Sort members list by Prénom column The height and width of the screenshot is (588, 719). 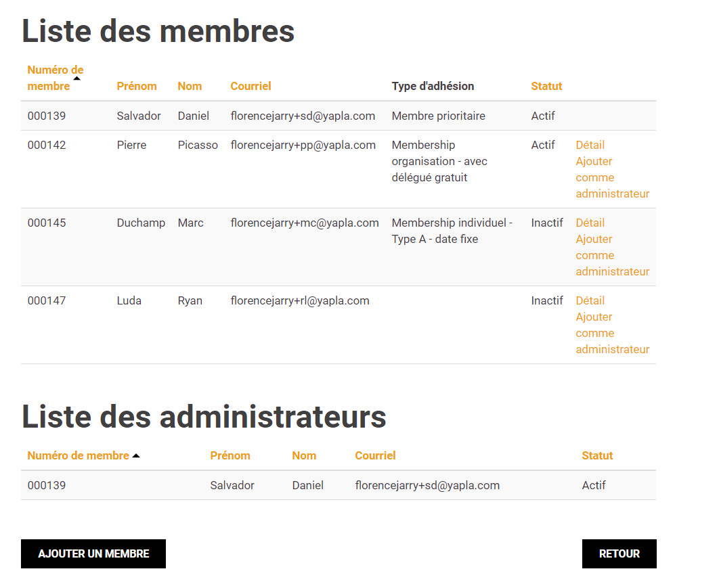click(137, 86)
